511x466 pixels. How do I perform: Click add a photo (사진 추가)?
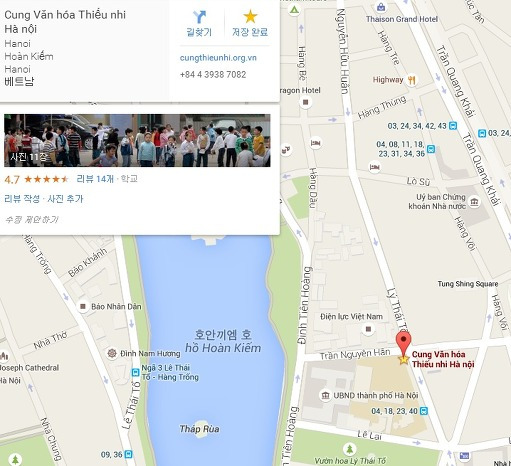65,199
